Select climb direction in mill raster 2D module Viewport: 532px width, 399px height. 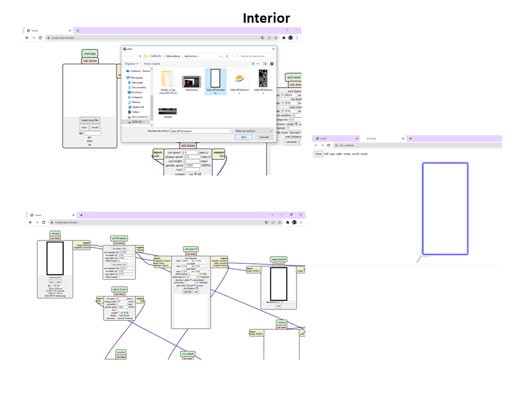coord(296,124)
